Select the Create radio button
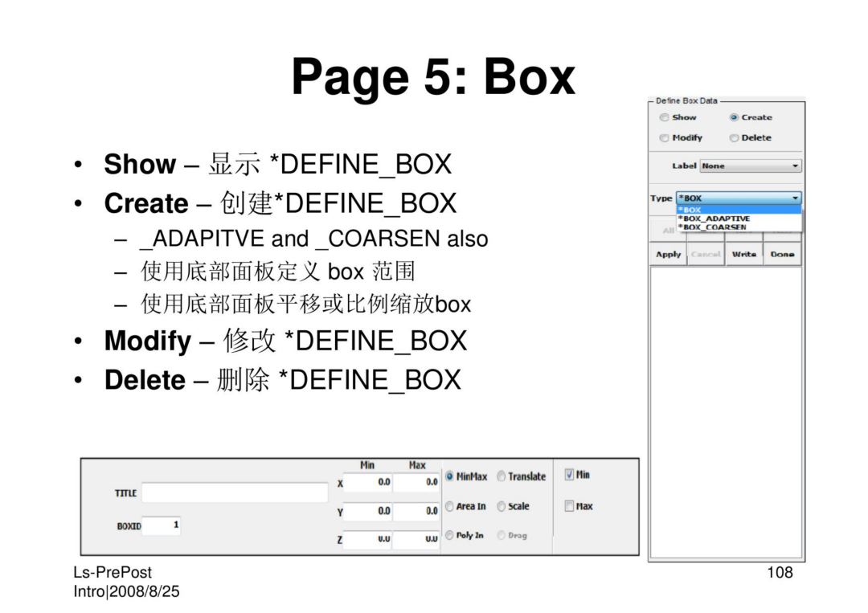868x613 pixels. [x=734, y=117]
